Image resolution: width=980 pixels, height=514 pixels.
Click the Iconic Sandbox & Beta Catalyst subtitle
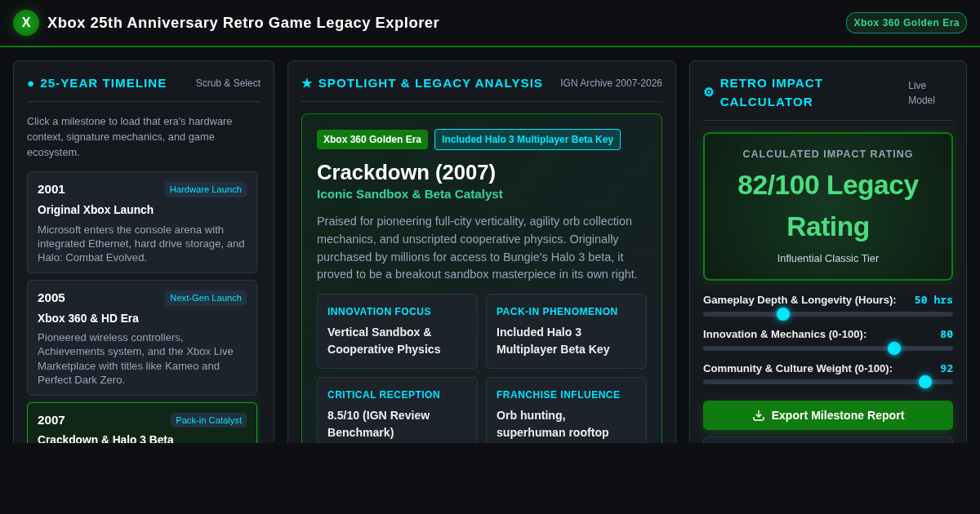410,194
